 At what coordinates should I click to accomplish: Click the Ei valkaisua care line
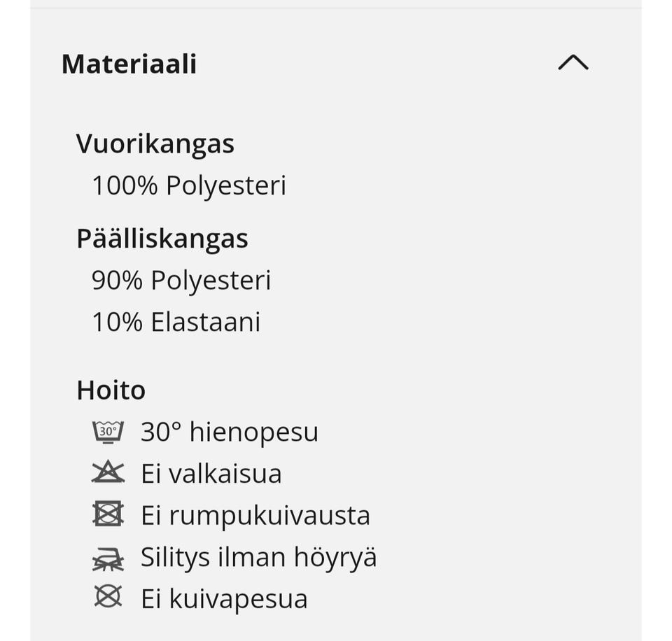tap(210, 473)
